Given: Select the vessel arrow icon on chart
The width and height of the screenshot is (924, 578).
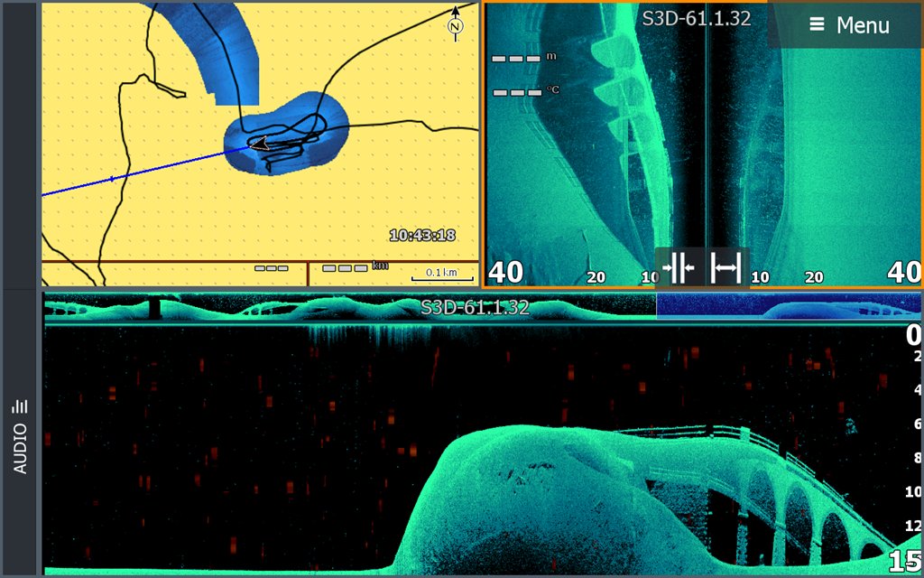Looking at the screenshot, I should pyautogui.click(x=259, y=144).
